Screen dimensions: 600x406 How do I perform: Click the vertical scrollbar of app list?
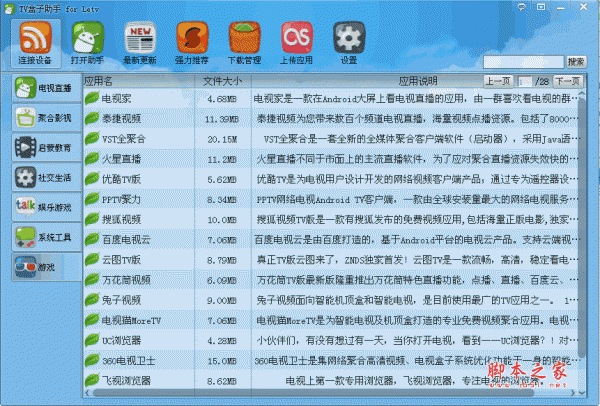coord(582,230)
